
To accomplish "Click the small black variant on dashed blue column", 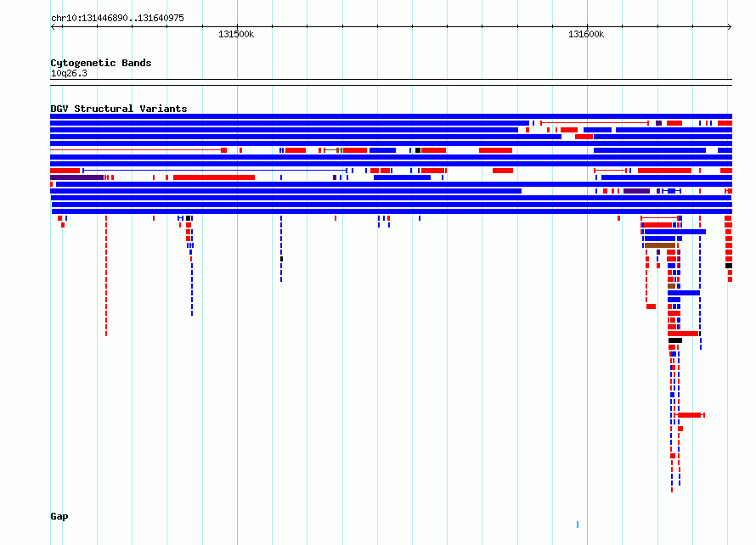I will 281,259.
